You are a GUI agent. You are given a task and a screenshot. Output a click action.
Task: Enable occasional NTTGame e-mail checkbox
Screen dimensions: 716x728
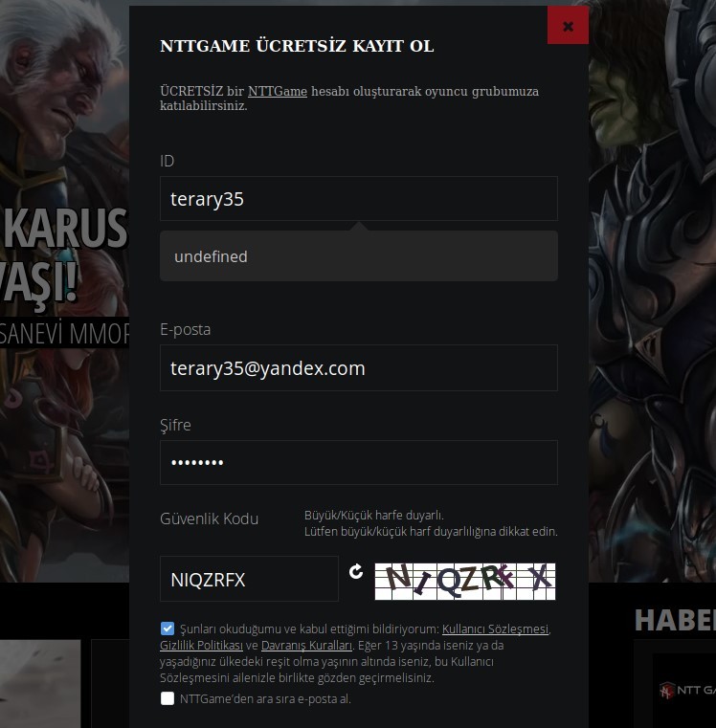[x=168, y=698]
